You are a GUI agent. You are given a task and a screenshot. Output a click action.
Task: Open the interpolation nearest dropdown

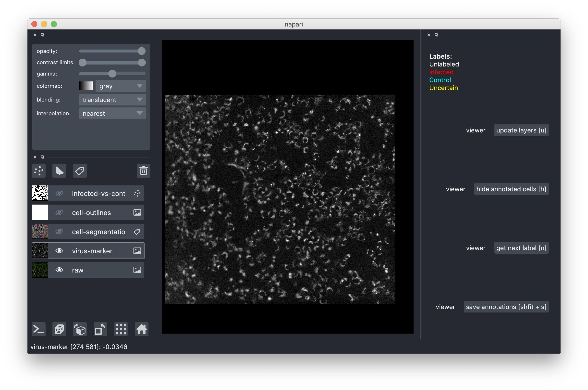(112, 113)
